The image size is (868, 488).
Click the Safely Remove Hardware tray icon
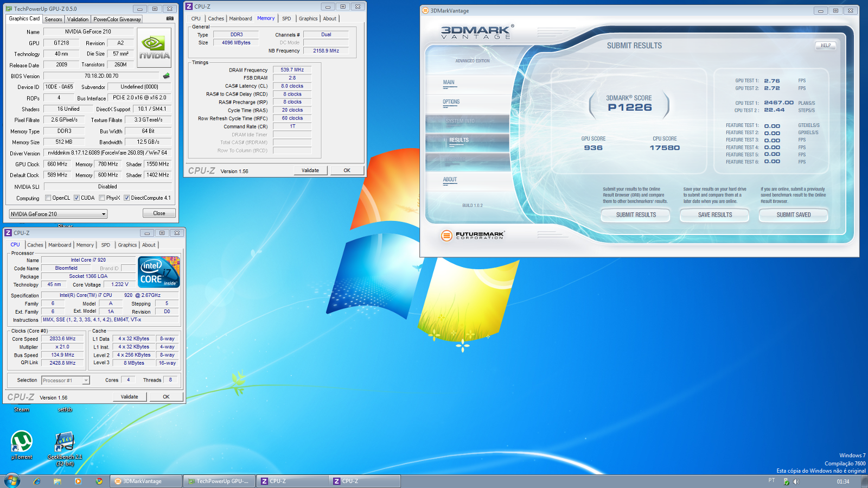tap(787, 481)
